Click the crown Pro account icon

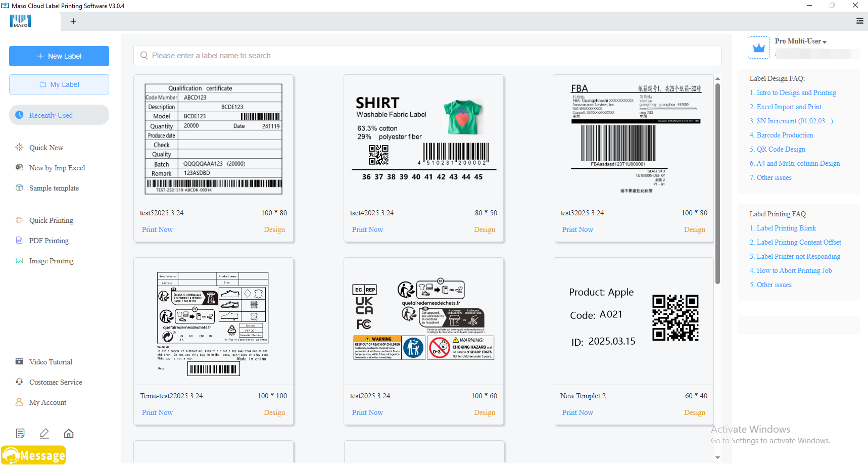coord(758,48)
